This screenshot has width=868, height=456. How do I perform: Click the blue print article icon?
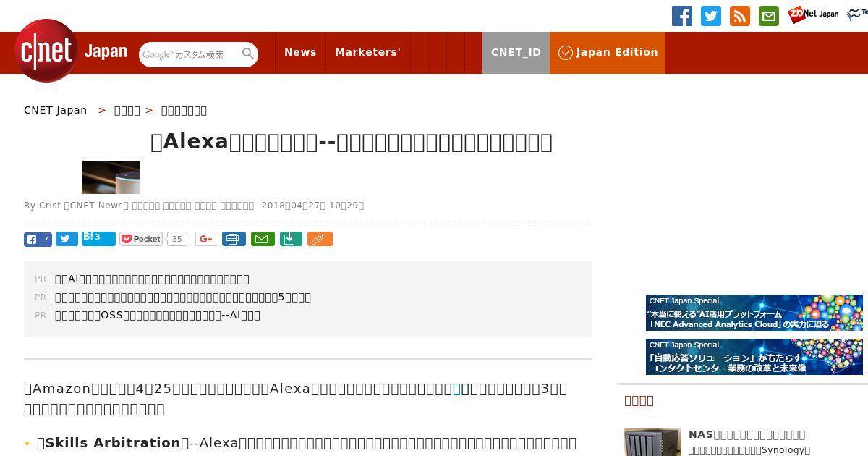click(x=234, y=239)
